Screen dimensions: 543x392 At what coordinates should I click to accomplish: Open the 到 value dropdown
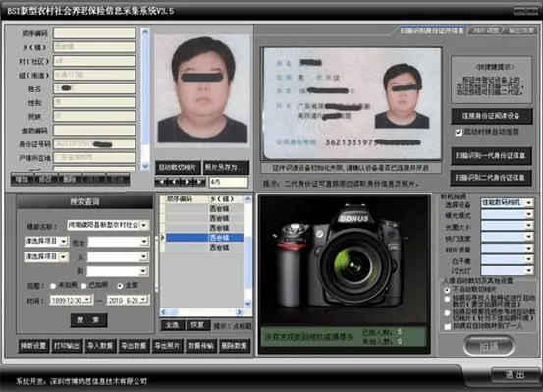point(144,271)
